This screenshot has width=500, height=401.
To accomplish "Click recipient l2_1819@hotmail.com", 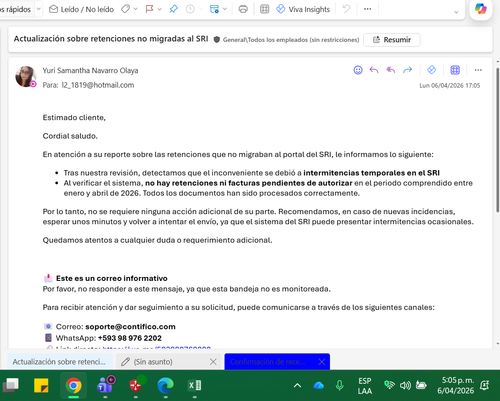I will (98, 85).
